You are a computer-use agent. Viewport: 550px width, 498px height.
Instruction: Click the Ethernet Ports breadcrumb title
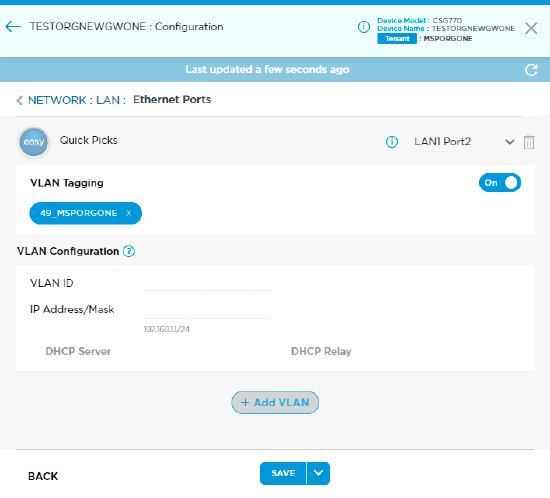(x=172, y=100)
